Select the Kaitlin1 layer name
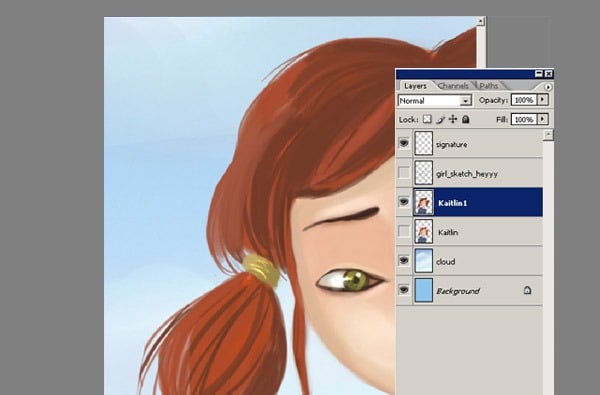The image size is (600, 395). pos(452,203)
